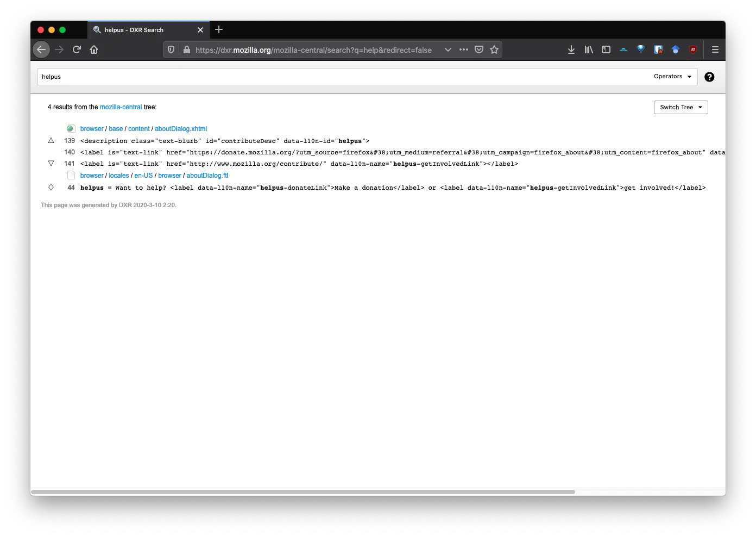Save page to Pocket
Screen dimensions: 756x536
coord(479,49)
